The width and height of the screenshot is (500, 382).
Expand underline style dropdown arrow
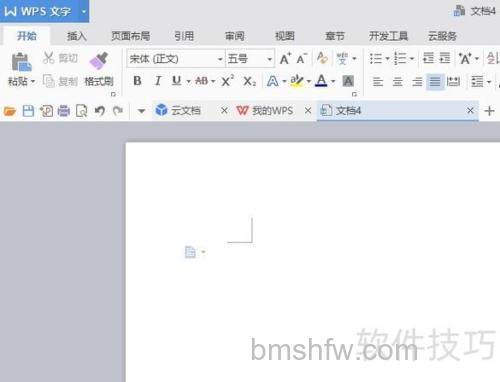[x=189, y=81]
